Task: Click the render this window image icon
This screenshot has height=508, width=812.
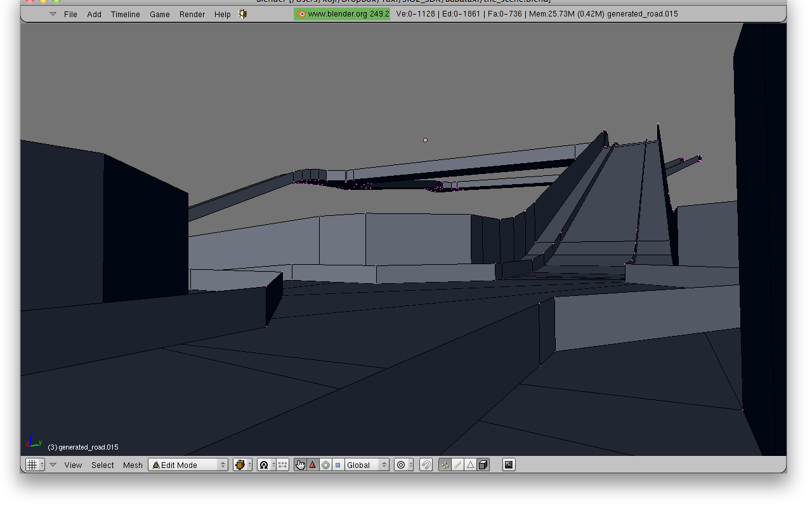Action: 508,465
